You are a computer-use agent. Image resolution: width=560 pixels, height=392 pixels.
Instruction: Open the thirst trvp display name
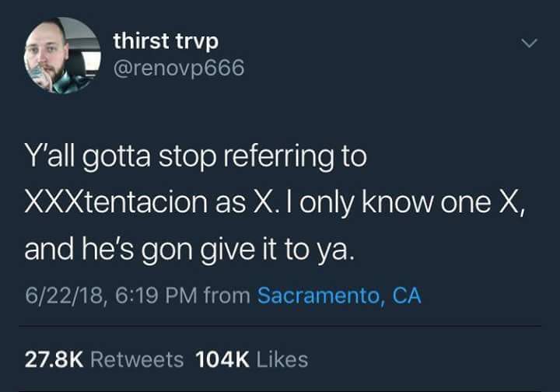[x=166, y=41]
